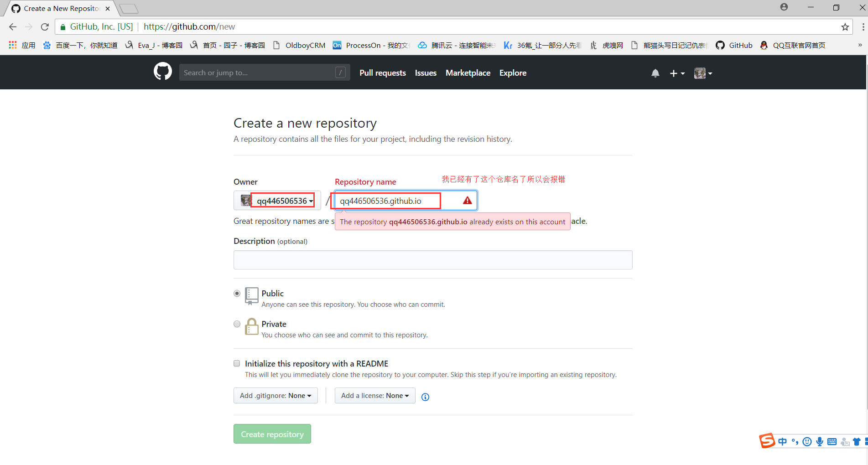This screenshot has height=465, width=868.
Task: Open the OldboyCRM bookmark
Action: point(299,45)
